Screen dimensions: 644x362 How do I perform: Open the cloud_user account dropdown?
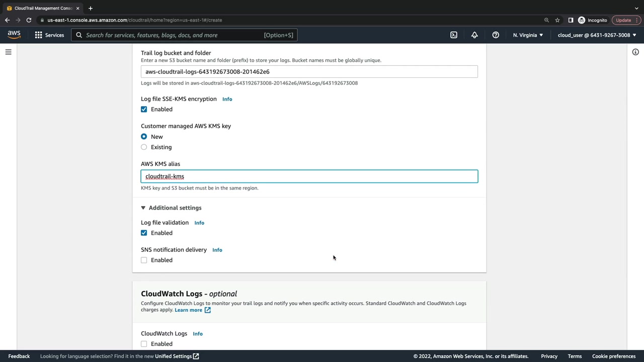tap(597, 35)
